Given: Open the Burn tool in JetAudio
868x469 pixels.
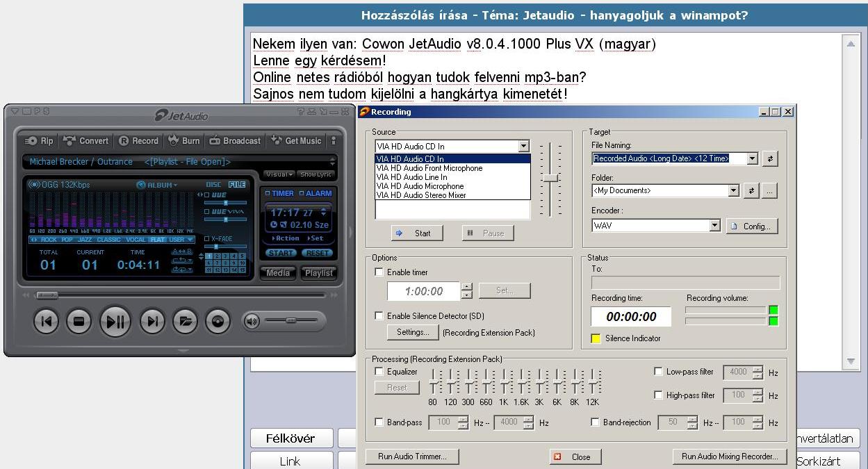Looking at the screenshot, I should pos(183,140).
